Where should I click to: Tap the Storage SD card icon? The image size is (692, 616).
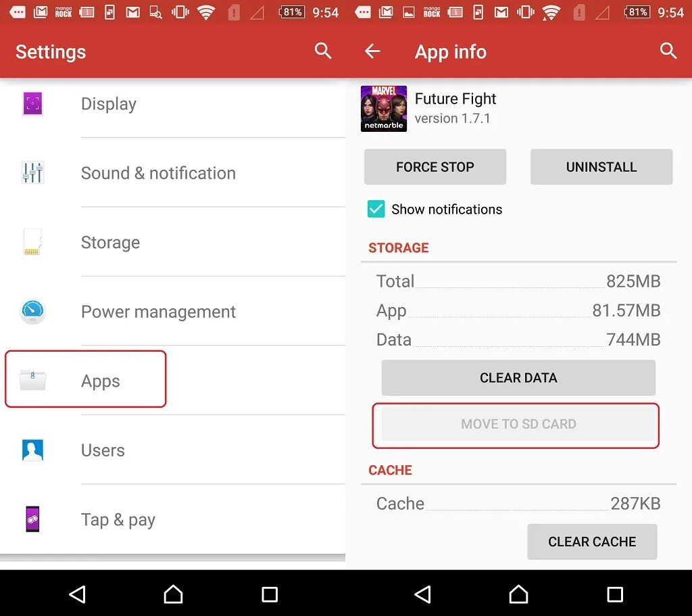coord(32,242)
